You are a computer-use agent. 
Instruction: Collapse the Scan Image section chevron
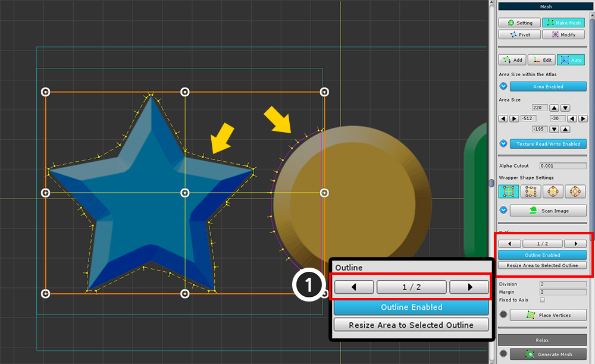click(x=503, y=210)
